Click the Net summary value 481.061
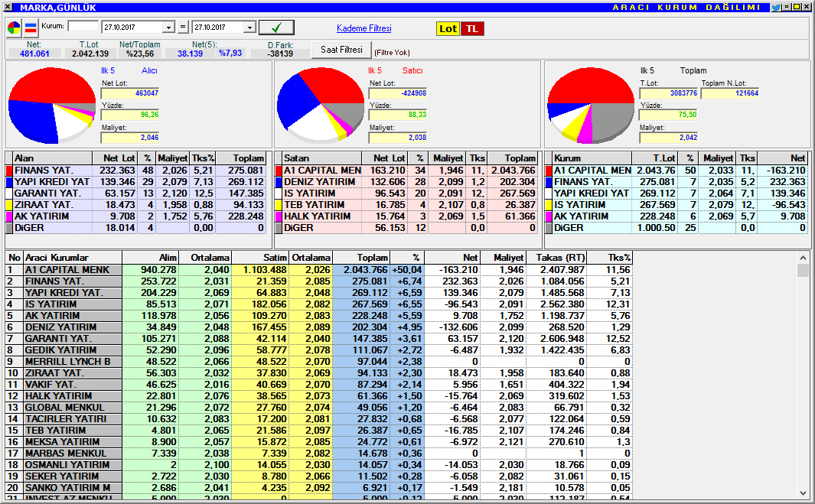The image size is (815, 504). click(x=35, y=54)
